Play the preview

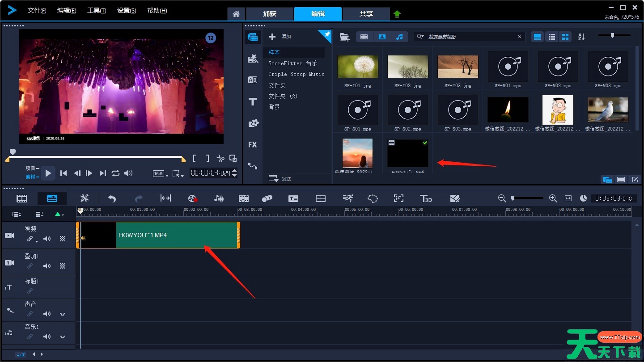(48, 173)
